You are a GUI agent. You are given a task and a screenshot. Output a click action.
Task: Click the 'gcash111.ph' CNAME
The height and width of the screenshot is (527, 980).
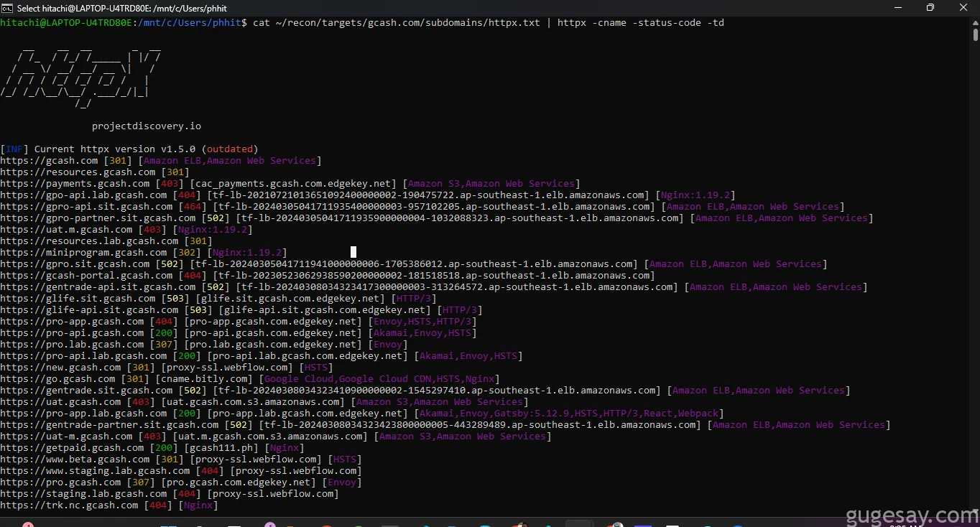221,447
